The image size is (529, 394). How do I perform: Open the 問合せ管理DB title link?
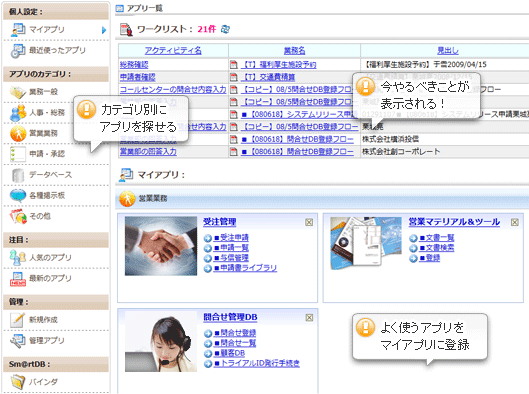point(230,317)
